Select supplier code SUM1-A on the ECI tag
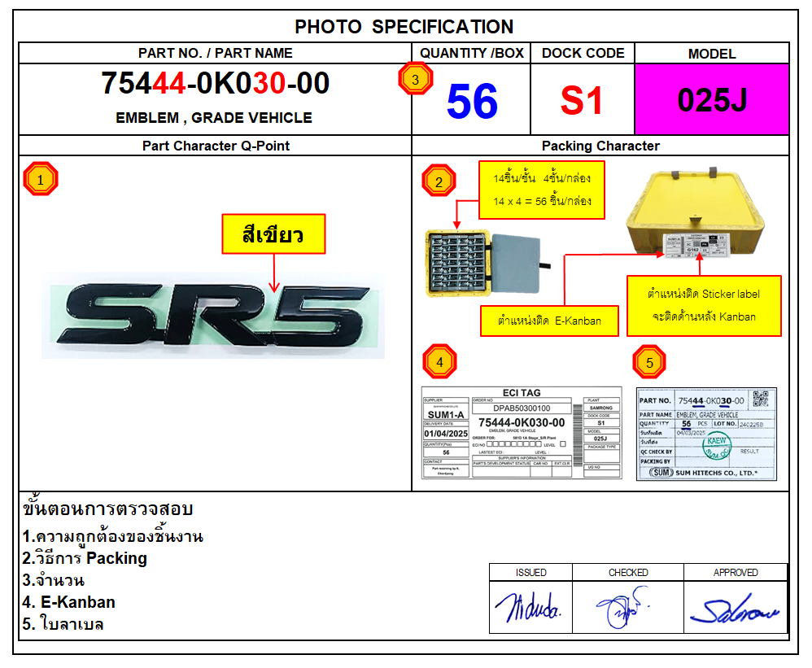Screen dimensions: 812x668 tap(446, 415)
